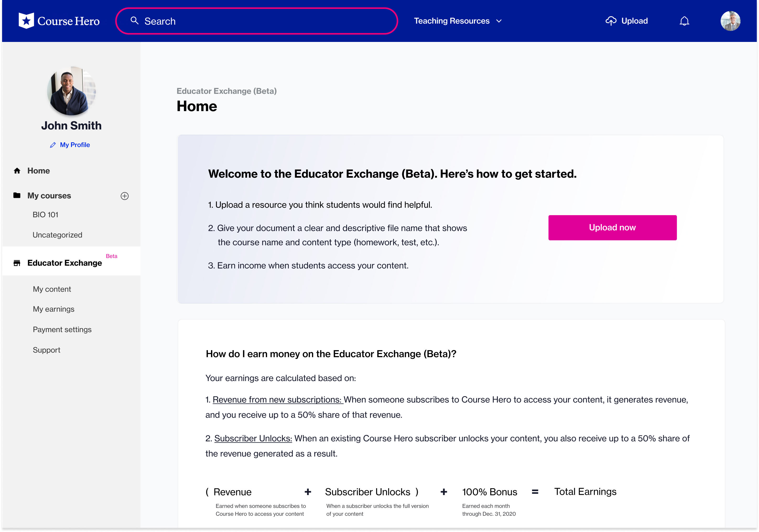759x532 pixels.
Task: Click the pencil icon beside My Profile
Action: tap(53, 145)
